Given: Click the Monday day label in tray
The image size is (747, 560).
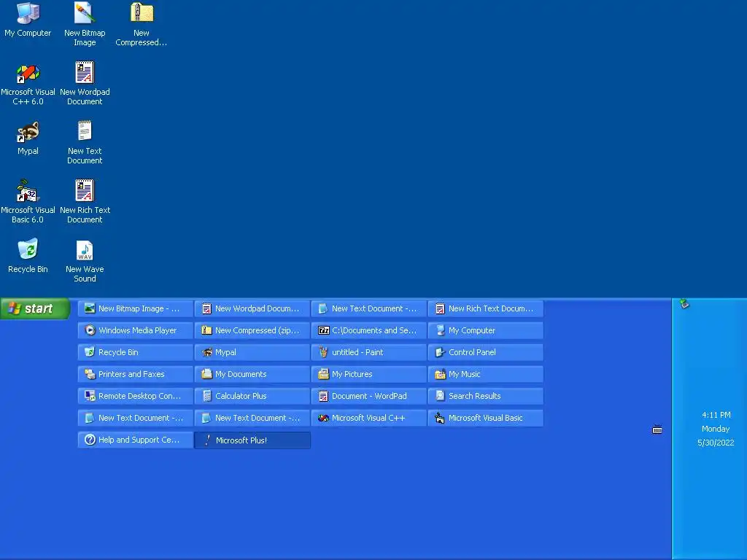Looking at the screenshot, I should [x=716, y=429].
